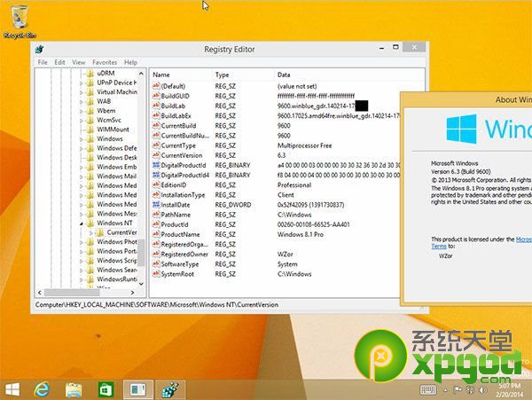The height and width of the screenshot is (400, 532).
Task: Expand the WindowsRuntime tree node
Action: [81, 279]
